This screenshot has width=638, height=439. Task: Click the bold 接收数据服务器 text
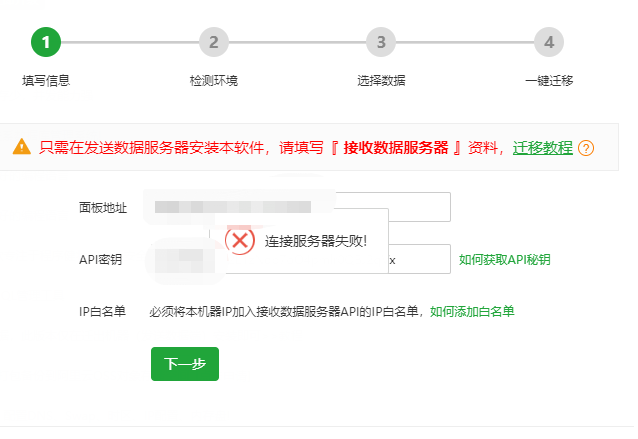point(396,148)
